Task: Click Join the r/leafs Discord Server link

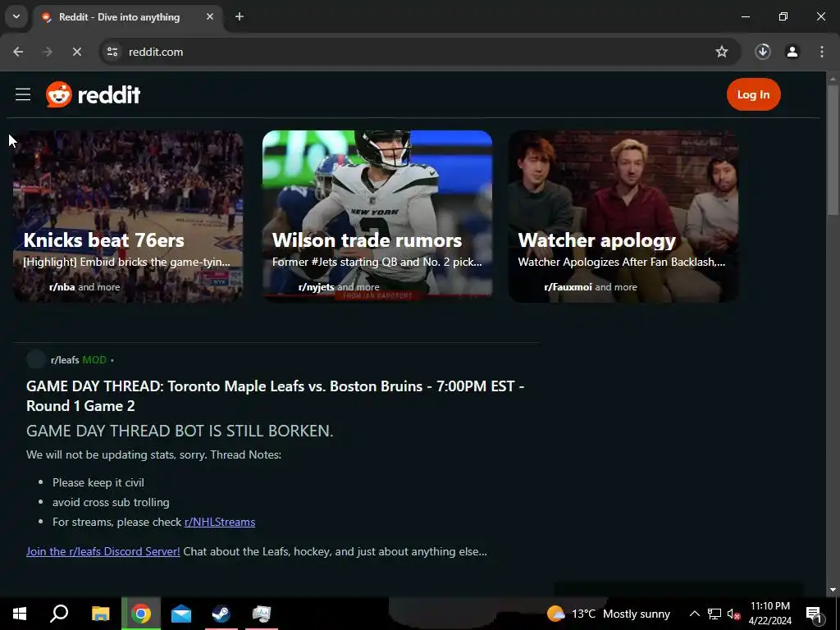Action: 103,551
